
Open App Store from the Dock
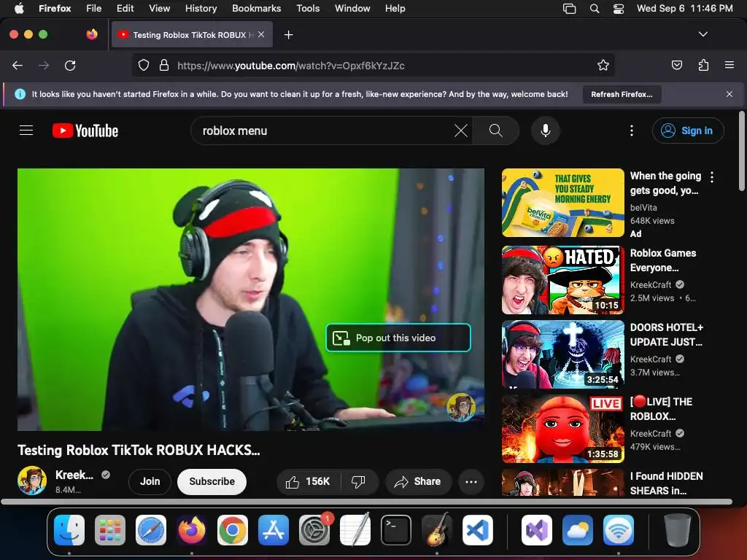pyautogui.click(x=274, y=530)
